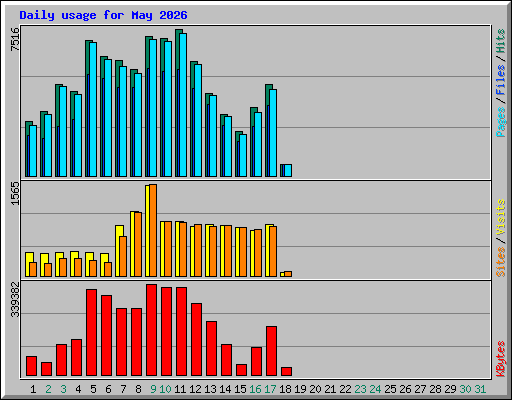Image resolution: width=512 pixels, height=400 pixels.
Task: Click day 19 on the x-axis
Action: 300,389
